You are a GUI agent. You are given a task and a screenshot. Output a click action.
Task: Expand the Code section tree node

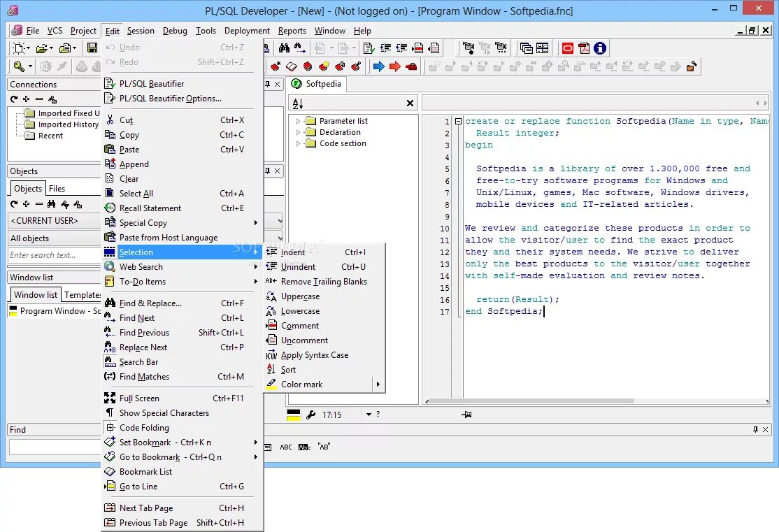(x=298, y=143)
